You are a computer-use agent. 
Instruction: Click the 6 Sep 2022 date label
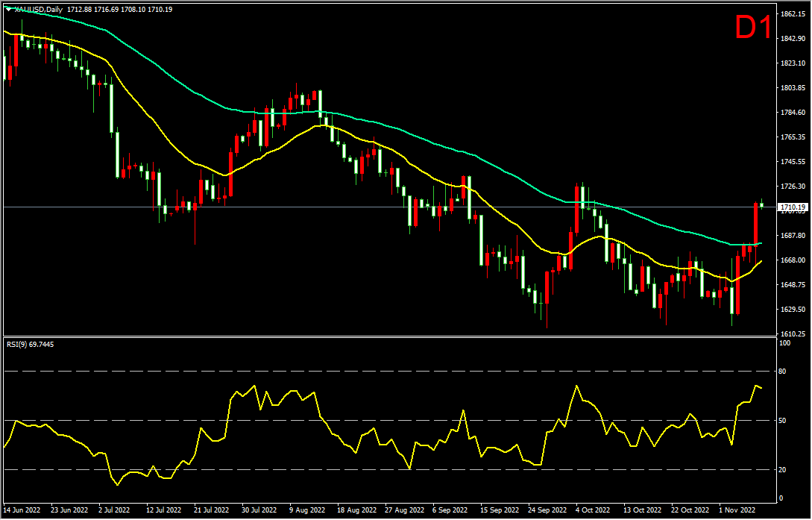tap(450, 510)
